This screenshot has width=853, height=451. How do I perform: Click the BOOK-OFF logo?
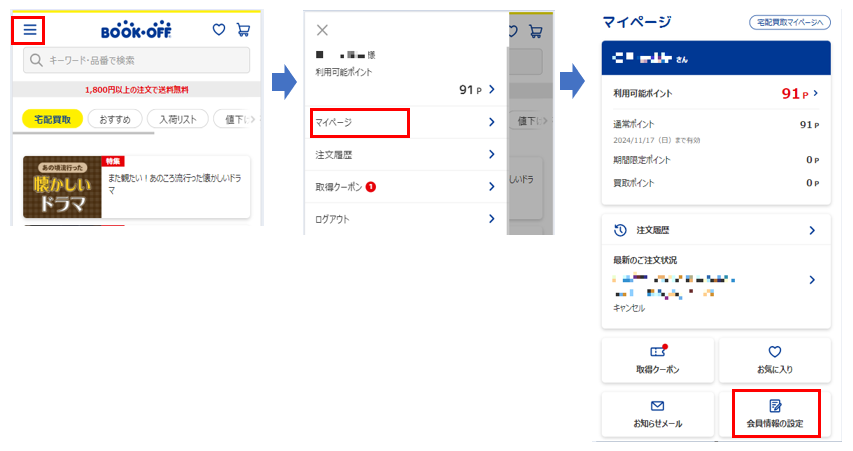coord(137,30)
